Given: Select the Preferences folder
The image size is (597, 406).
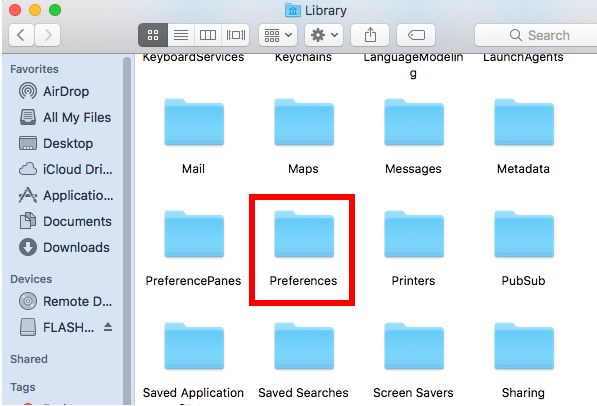Looking at the screenshot, I should 303,248.
